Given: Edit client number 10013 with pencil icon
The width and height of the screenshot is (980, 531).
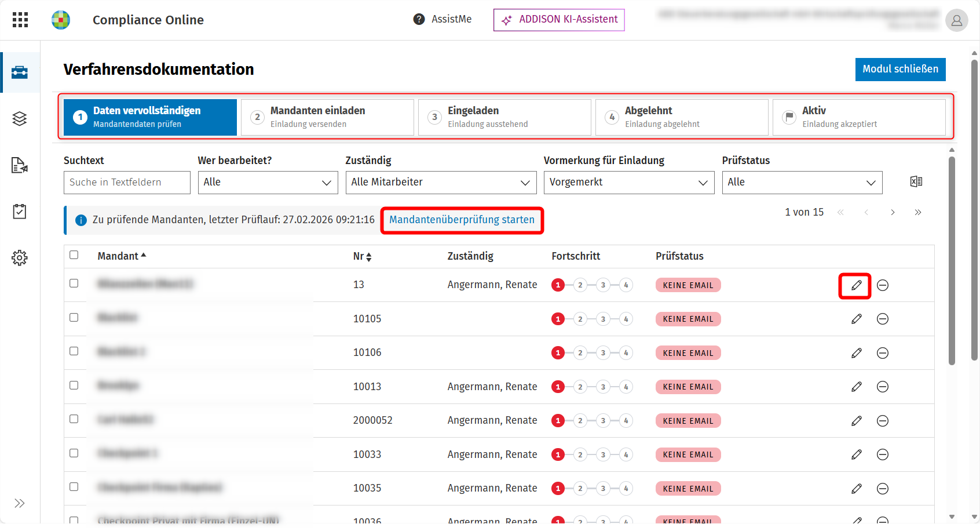Looking at the screenshot, I should [857, 387].
